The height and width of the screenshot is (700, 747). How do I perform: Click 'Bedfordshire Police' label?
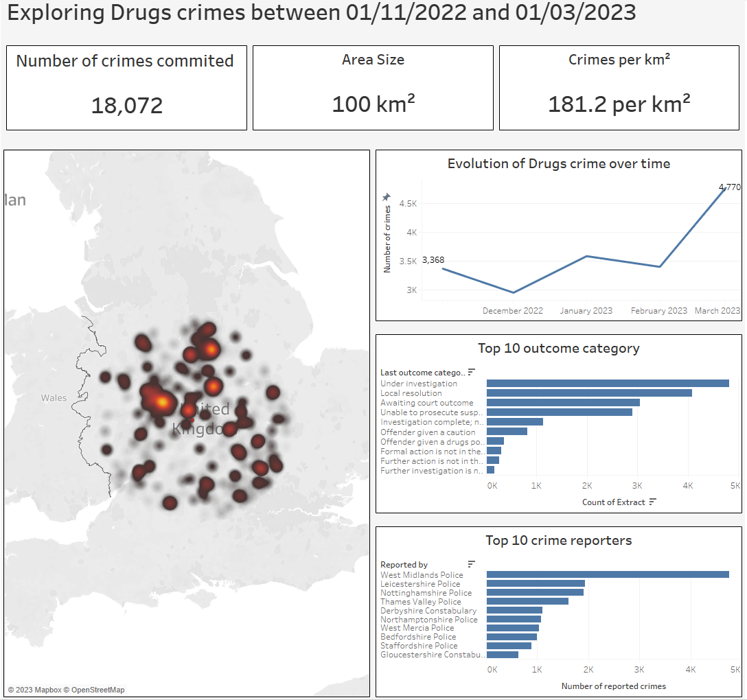(x=418, y=637)
